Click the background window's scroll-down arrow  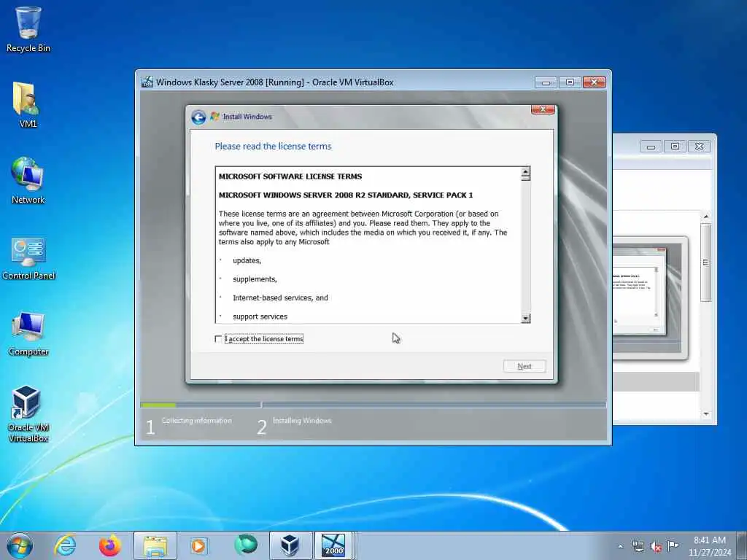click(706, 414)
